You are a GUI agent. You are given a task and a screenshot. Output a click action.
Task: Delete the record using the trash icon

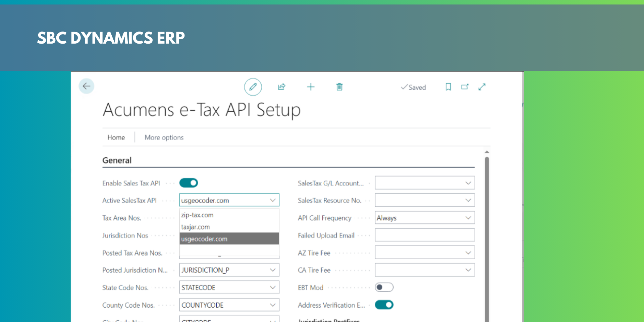click(x=339, y=87)
